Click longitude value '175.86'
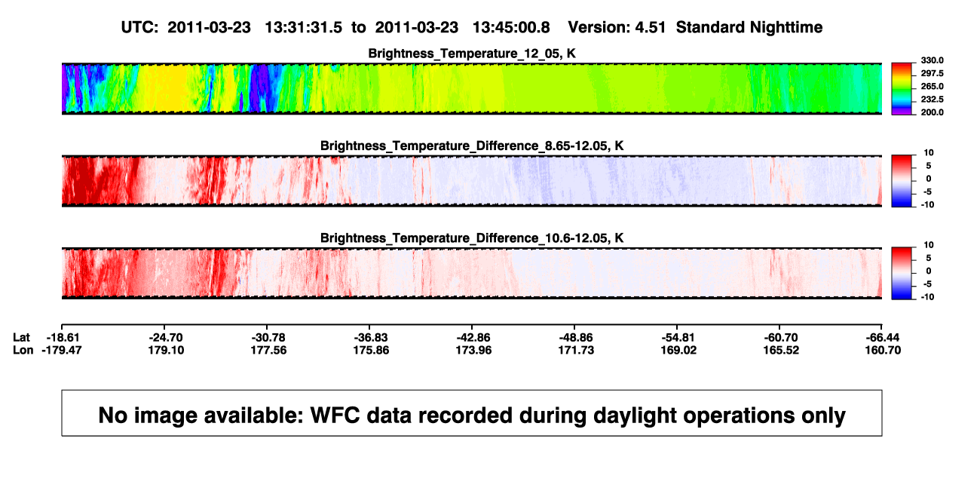The height and width of the screenshot is (503, 980). point(372,350)
